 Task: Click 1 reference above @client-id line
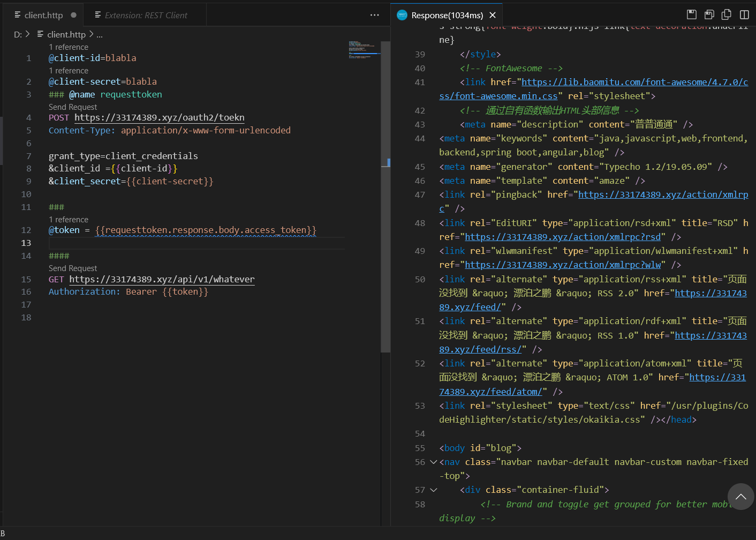pyautogui.click(x=69, y=47)
